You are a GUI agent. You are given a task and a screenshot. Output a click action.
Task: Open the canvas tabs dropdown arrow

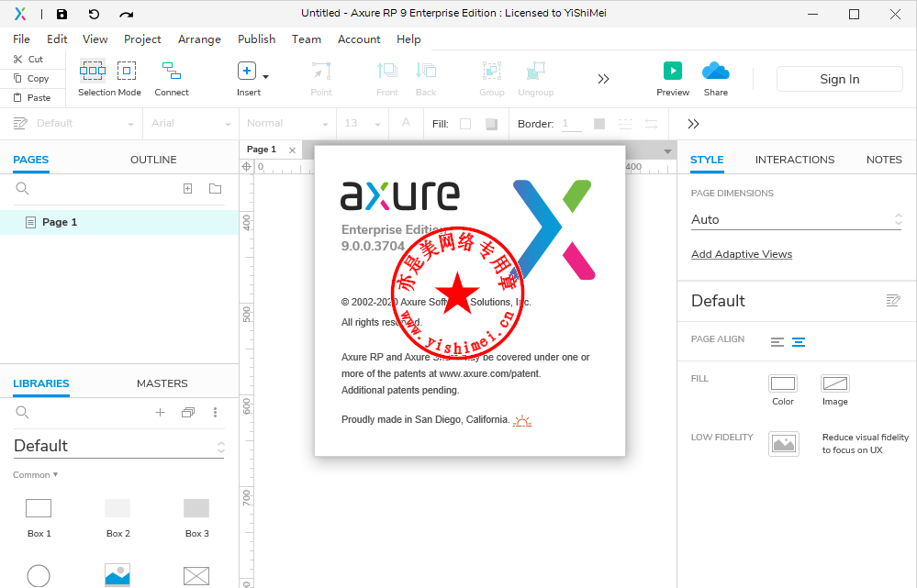[667, 151]
